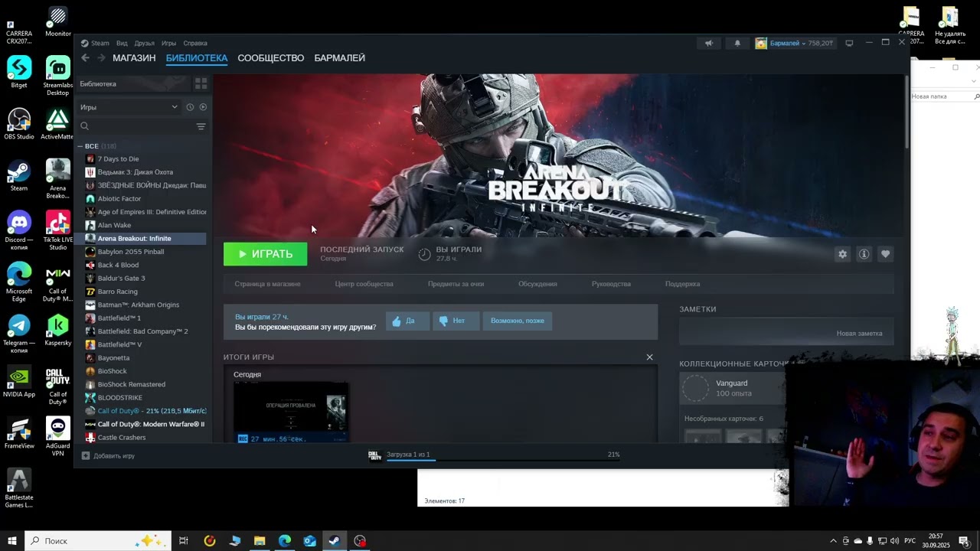Open the Steam notifications bell
This screenshot has width=980, height=551.
pos(737,44)
